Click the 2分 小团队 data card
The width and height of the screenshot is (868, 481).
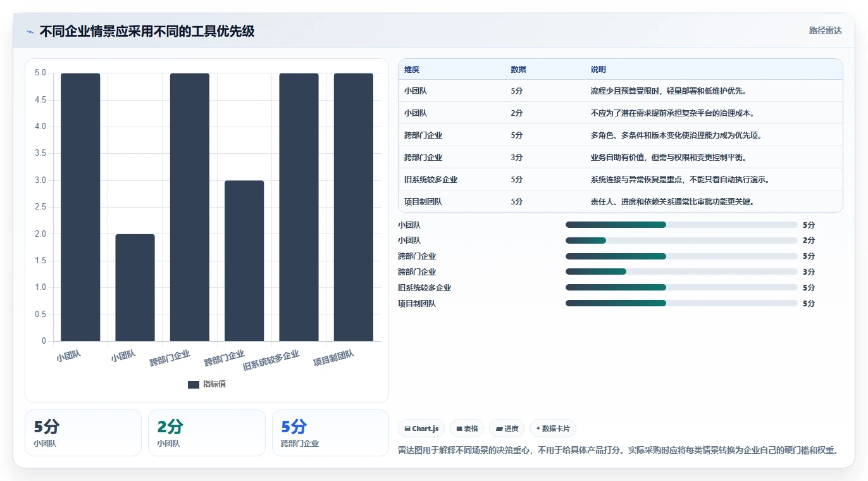point(207,433)
